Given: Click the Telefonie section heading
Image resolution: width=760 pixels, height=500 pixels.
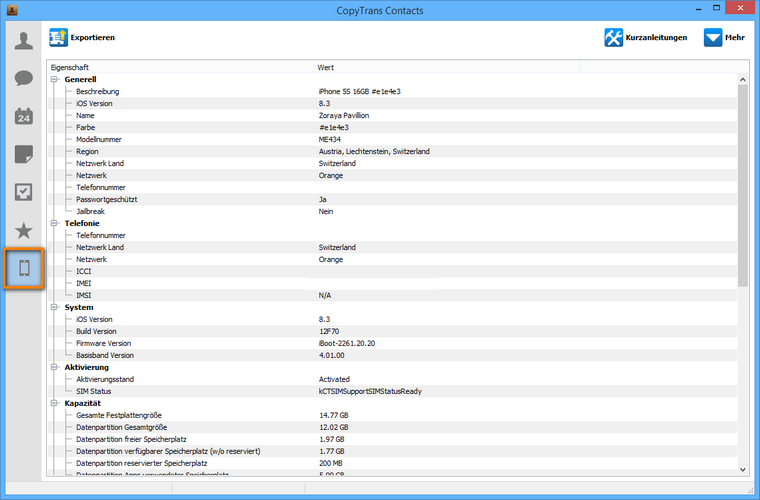Looking at the screenshot, I should [x=82, y=223].
